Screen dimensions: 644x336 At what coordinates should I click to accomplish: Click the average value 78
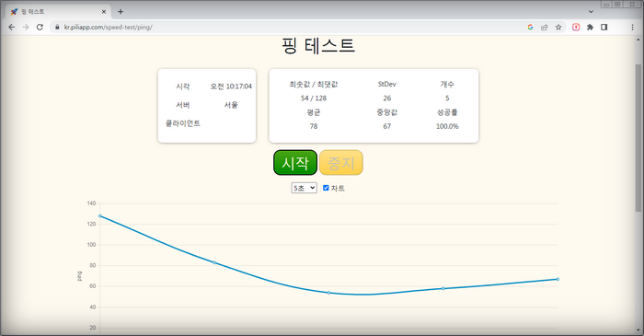coord(314,126)
